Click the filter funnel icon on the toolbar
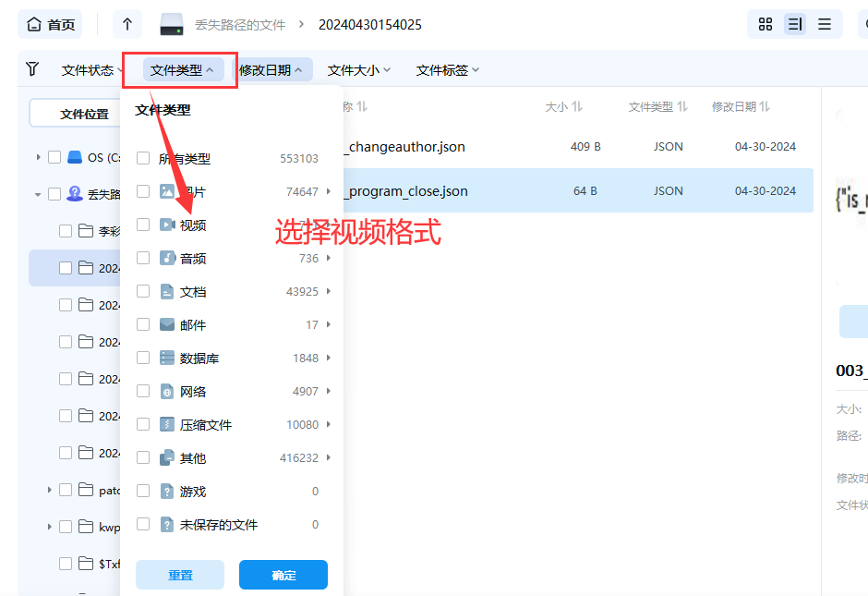 click(x=34, y=69)
